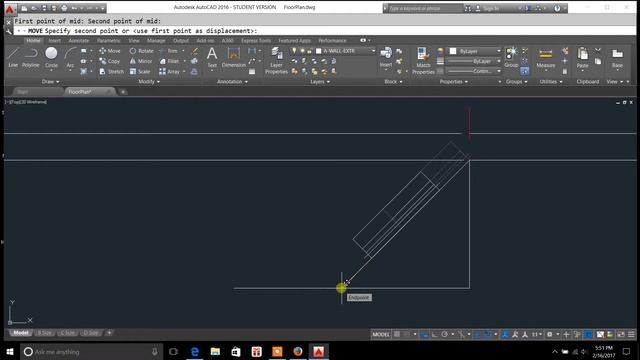Click the Fillet tool
640x360 pixels.
169,61
